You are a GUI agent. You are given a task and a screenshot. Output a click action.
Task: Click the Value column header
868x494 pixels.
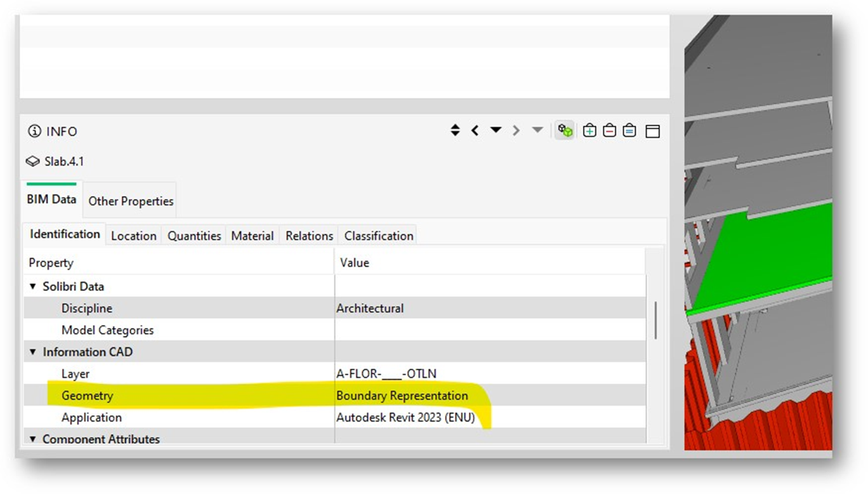[490, 262]
